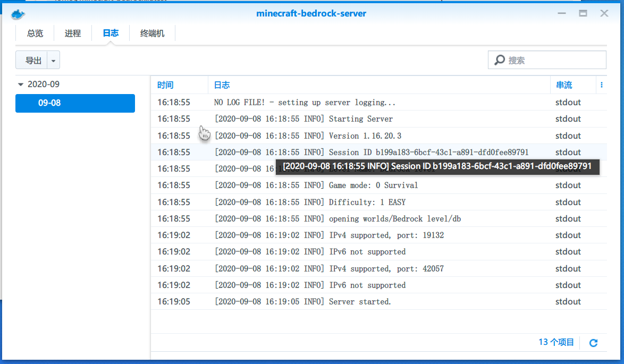This screenshot has width=624, height=364.
Task: Click the 13 个项目 item count
Action: click(x=556, y=342)
